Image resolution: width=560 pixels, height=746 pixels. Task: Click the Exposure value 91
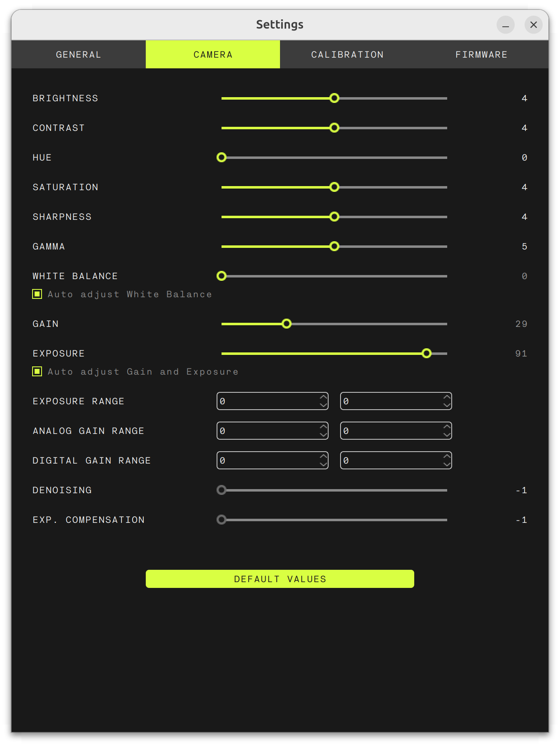[x=521, y=353]
